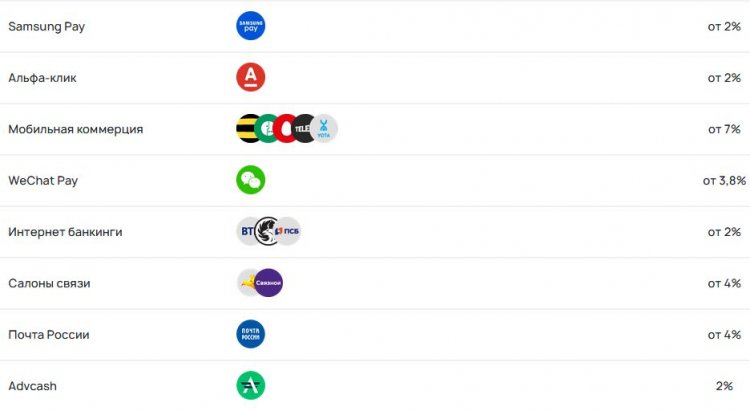This screenshot has width=750, height=411.
Task: Click the green WeChat Pay logo
Action: point(251,180)
